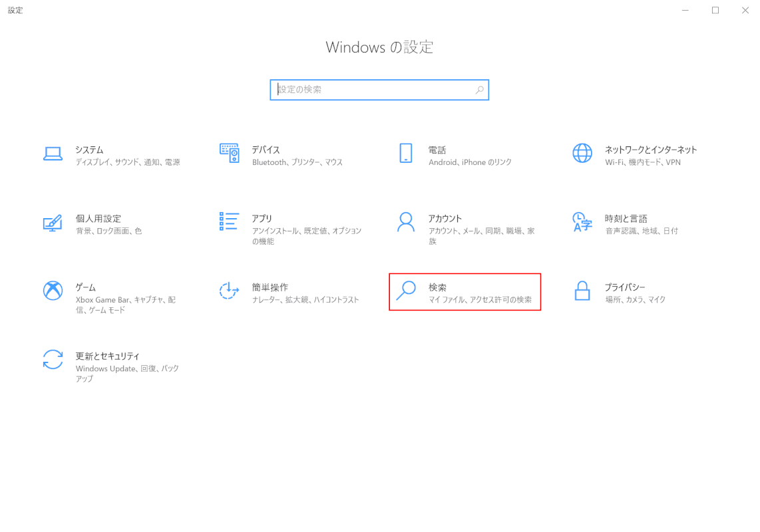Click the text ナレーター、拡大鏡、ハイコントラスト
Viewport: 760px width, 532px height.
305,300
